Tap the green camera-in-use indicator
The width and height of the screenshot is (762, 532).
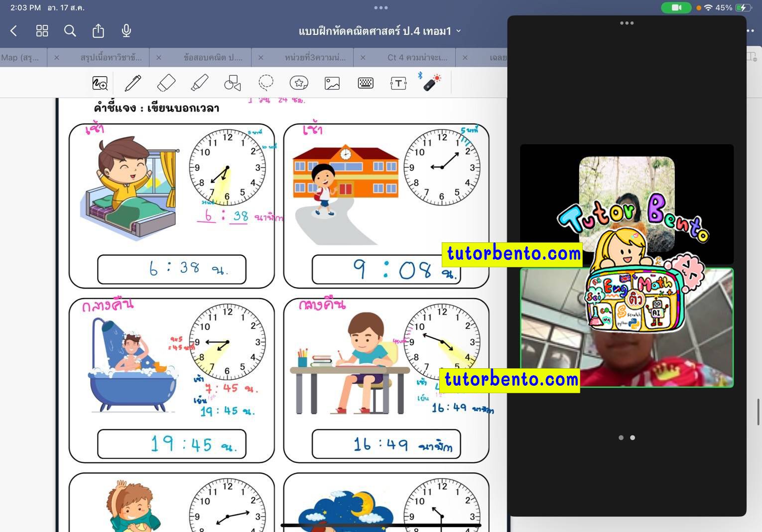pos(676,7)
